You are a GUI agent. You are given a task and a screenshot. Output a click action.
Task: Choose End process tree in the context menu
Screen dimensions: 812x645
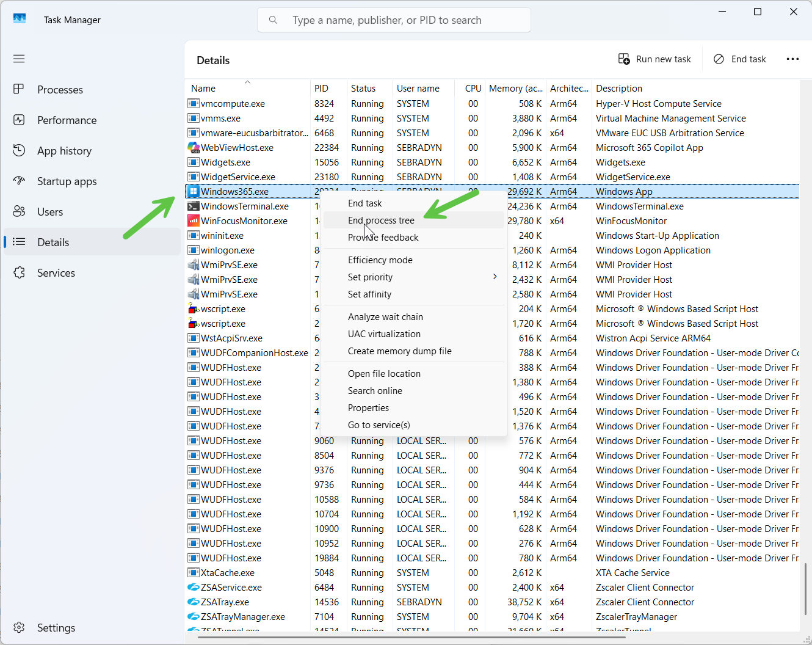[414, 220]
